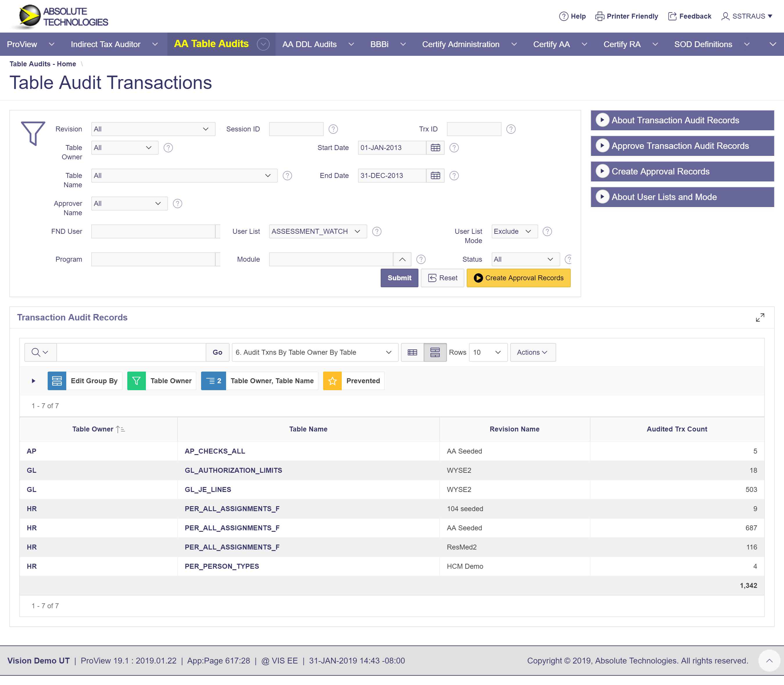Show help for Table Name

[x=287, y=175]
